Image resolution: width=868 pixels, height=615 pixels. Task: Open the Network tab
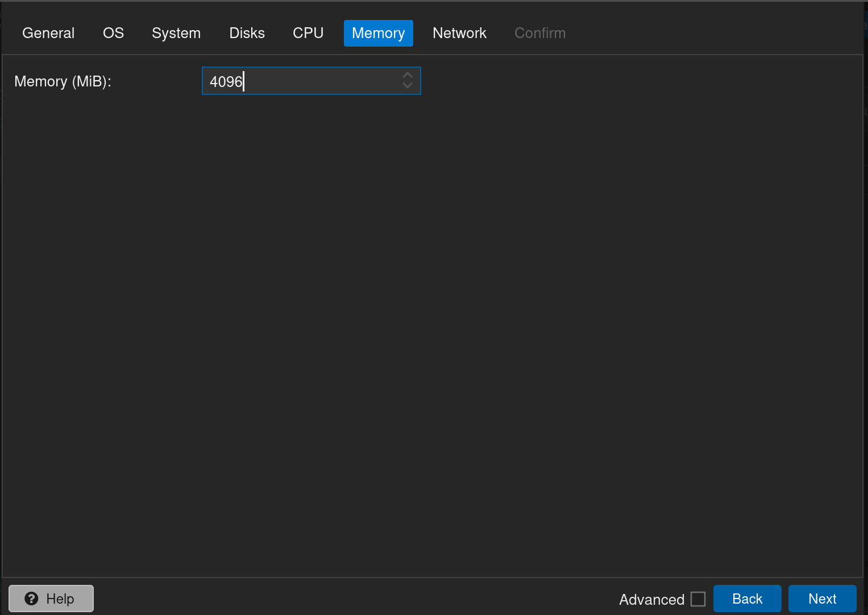point(459,33)
